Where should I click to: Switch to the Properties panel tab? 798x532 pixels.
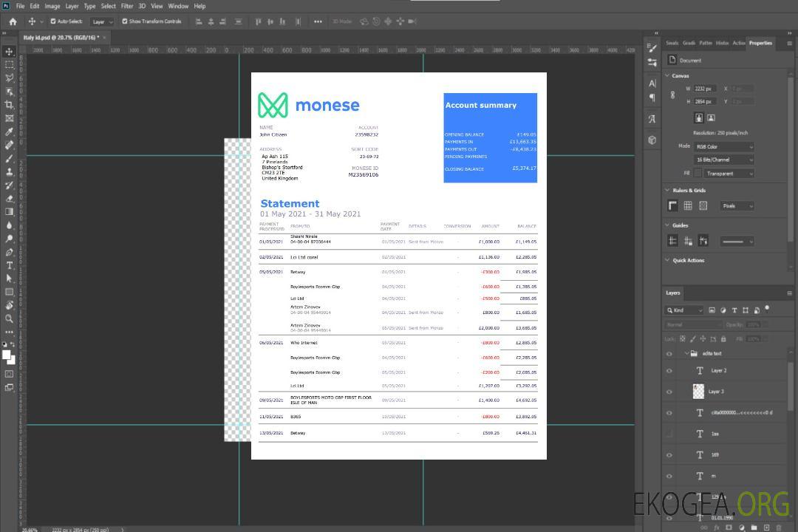tap(760, 43)
